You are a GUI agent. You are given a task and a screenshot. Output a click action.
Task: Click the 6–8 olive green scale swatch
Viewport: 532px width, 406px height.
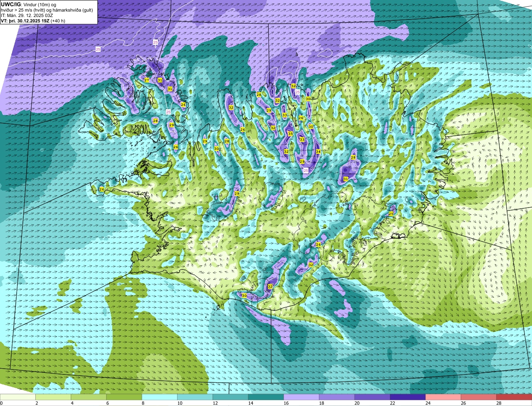coord(124,397)
